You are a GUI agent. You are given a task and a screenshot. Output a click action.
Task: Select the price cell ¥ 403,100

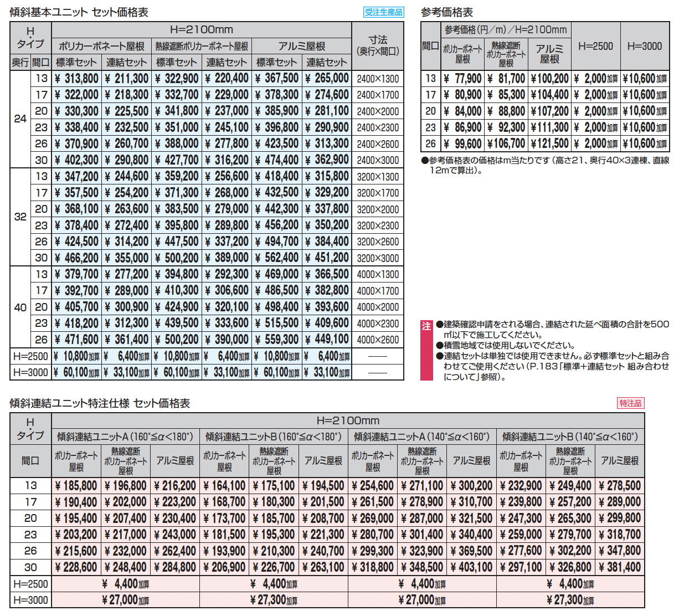point(471,567)
